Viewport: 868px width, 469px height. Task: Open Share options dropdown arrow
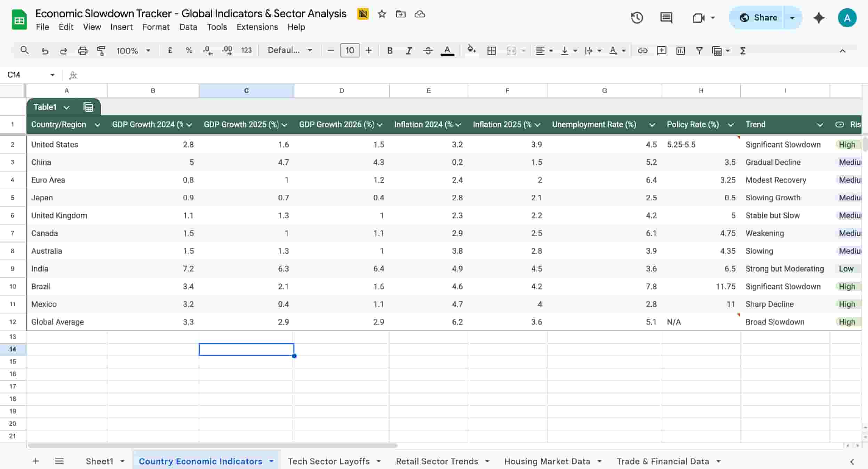point(792,17)
